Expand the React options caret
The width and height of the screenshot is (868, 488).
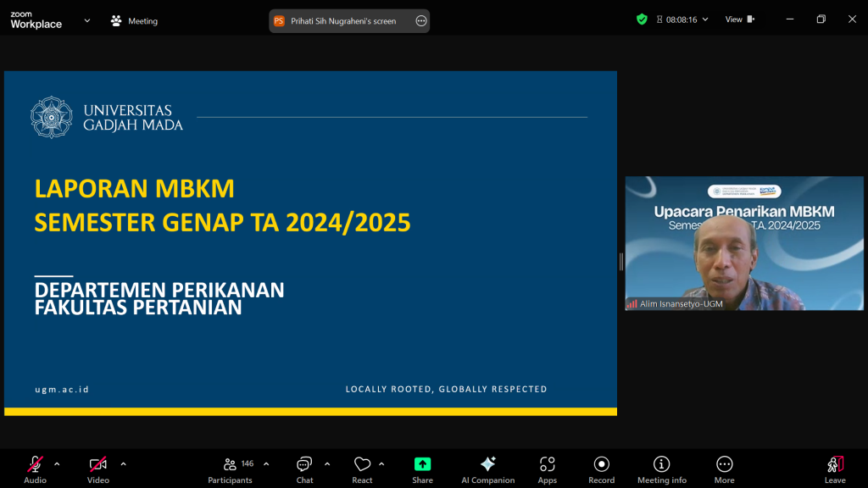(x=381, y=464)
